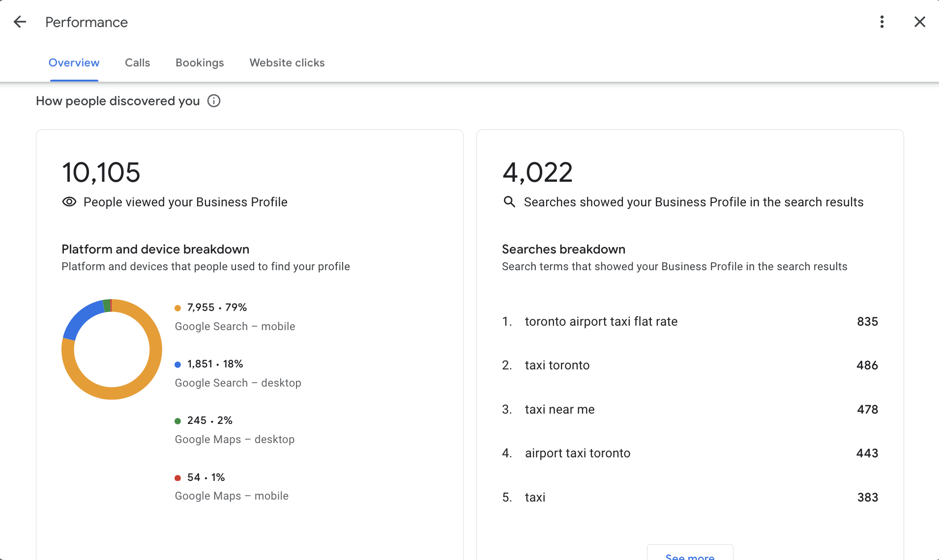The image size is (939, 560).
Task: Click the info icon beside discovery heading
Action: coord(214,101)
